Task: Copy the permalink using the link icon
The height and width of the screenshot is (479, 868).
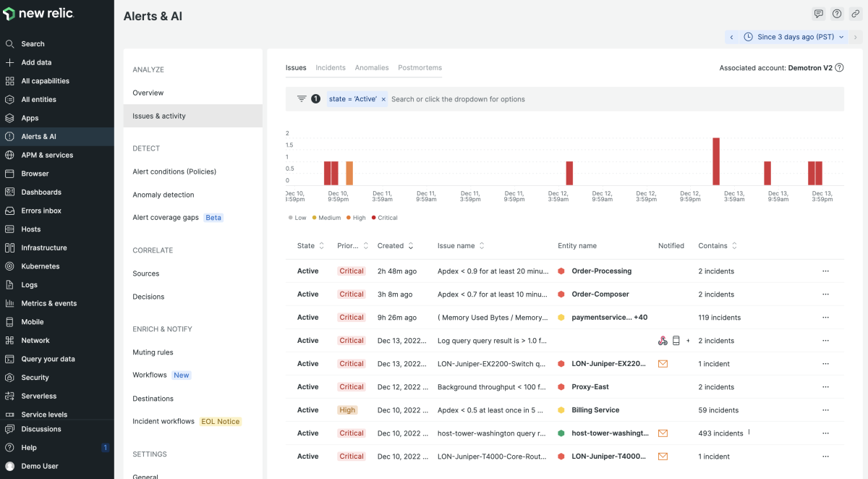Action: click(x=855, y=14)
